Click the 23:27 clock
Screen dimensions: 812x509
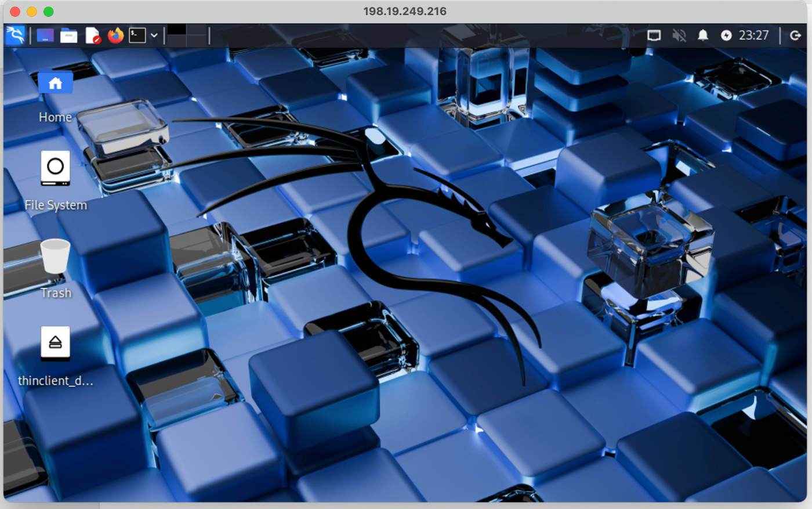click(753, 35)
